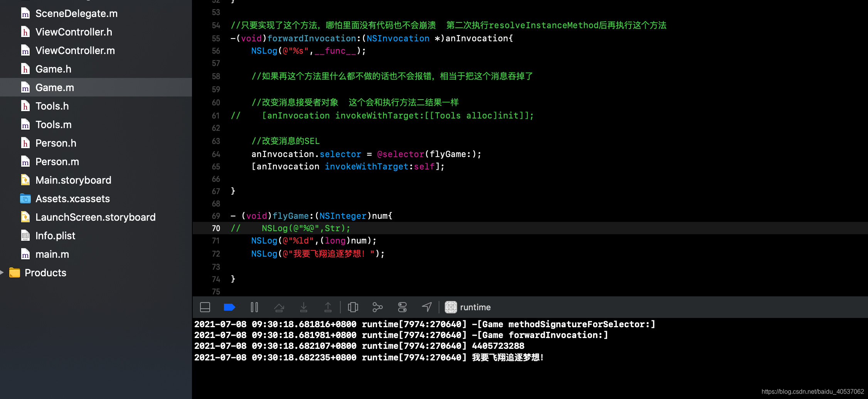Open the Debug View Hierarchy tool
The image size is (868, 399).
coord(353,307)
